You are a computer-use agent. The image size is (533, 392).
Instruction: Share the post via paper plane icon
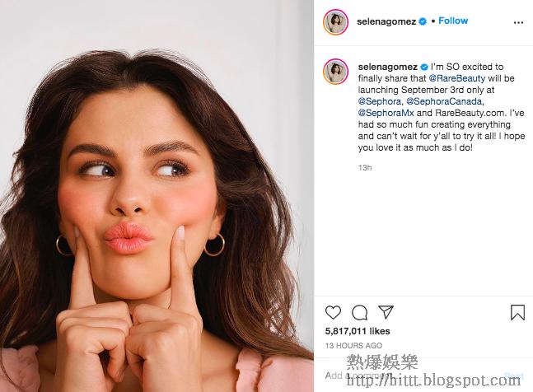pyautogui.click(x=386, y=312)
